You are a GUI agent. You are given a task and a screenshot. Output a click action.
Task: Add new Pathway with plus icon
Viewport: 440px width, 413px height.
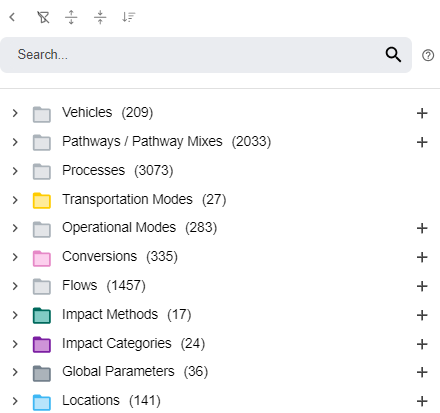[422, 142]
